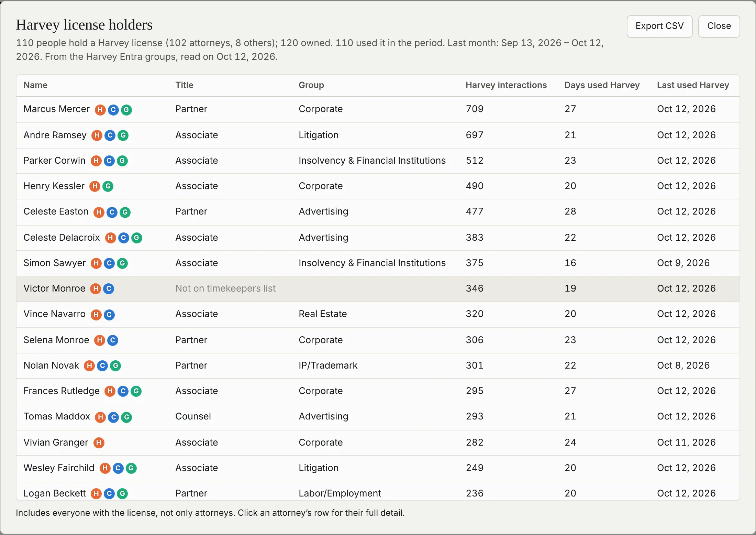
Task: Click the green G badge beside Wesley Fairchild
Action: click(x=131, y=468)
